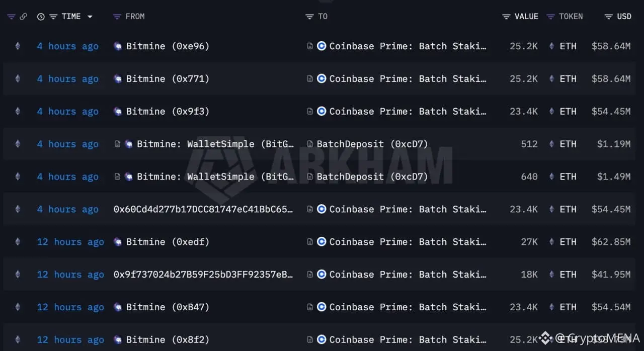
Task: Click the clock icon beside TIME
Action: (41, 17)
